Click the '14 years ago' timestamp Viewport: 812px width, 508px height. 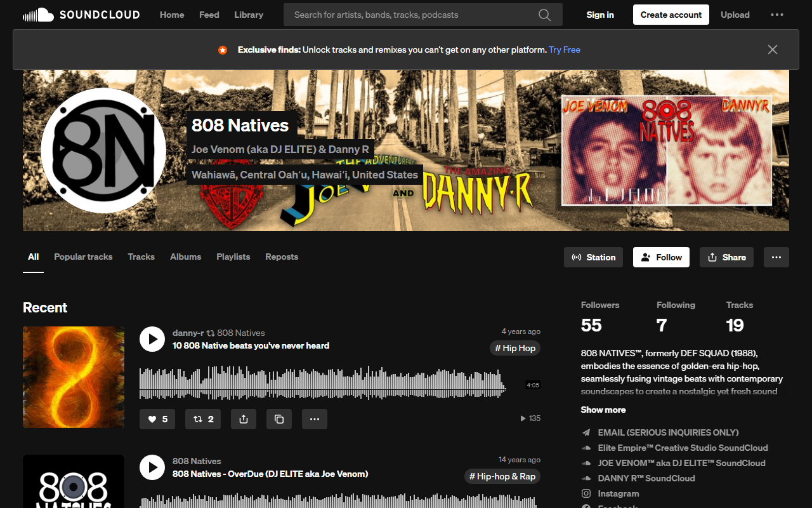(520, 460)
